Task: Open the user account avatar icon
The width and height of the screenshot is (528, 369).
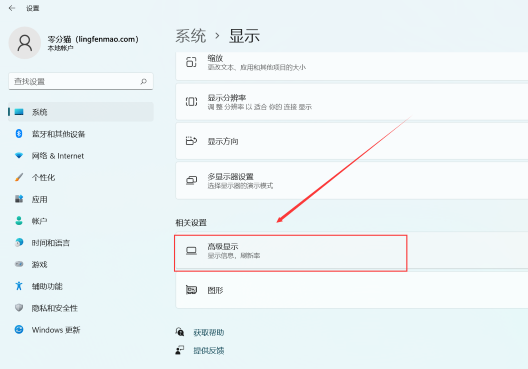Action: pos(25,43)
